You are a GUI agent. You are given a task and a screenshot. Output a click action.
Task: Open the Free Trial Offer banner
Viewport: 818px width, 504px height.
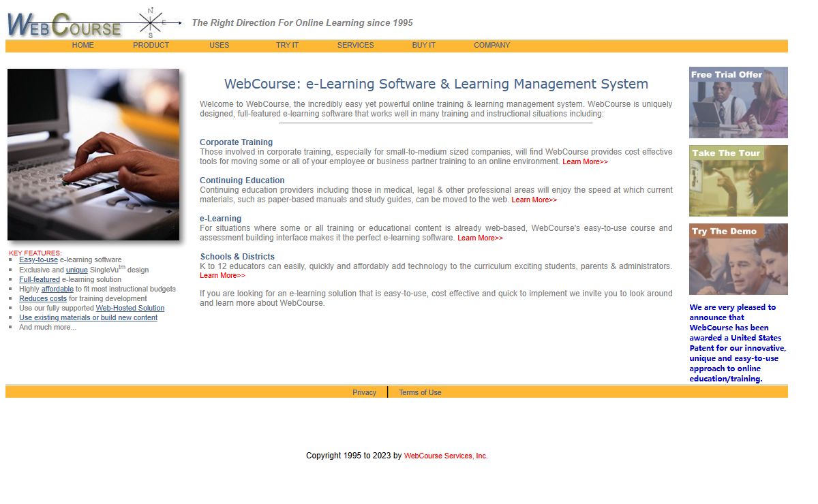[x=738, y=102]
